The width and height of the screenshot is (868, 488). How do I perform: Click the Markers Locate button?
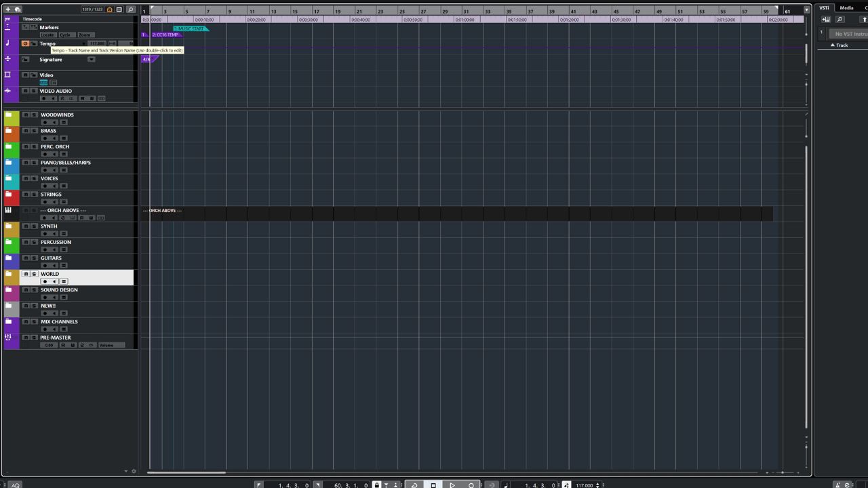[47, 35]
